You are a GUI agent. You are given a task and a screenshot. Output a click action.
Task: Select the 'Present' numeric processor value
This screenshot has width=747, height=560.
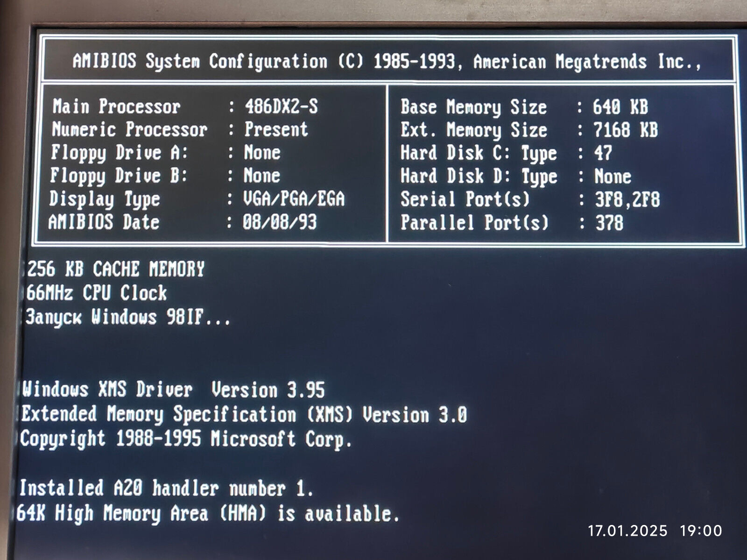276,129
